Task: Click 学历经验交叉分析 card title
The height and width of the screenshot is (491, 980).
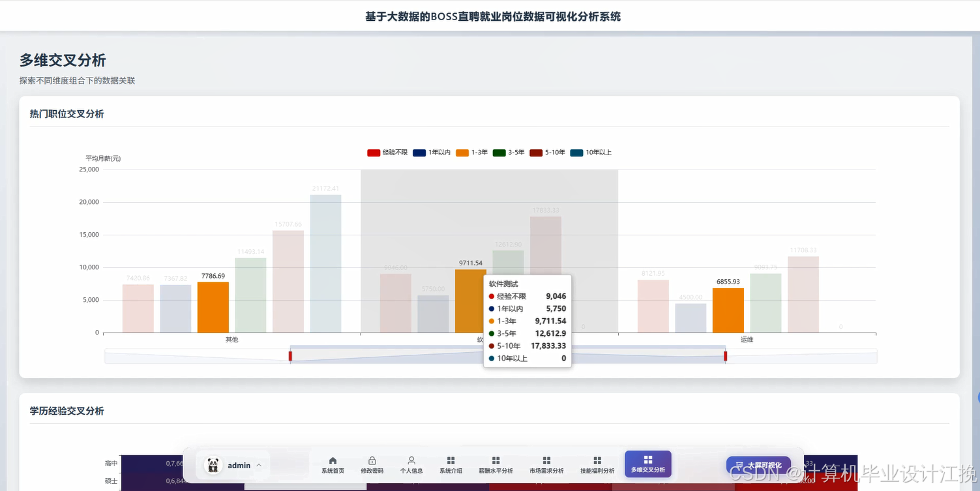Action: (x=67, y=411)
